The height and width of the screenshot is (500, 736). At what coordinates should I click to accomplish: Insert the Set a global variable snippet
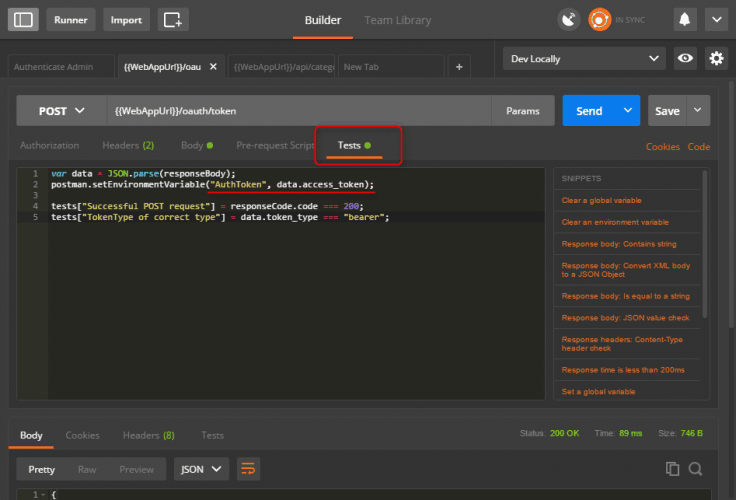pyautogui.click(x=598, y=392)
